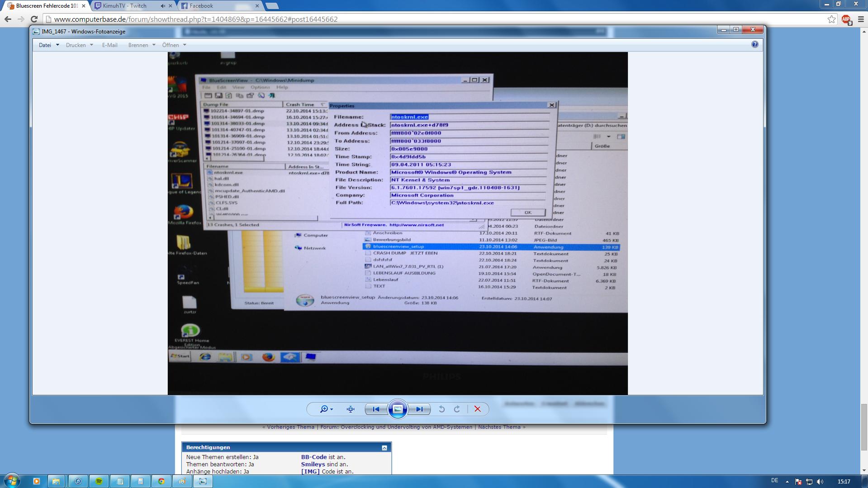Viewport: 868px width, 488px height.
Task: Bookmark this page with the star
Action: (x=831, y=19)
